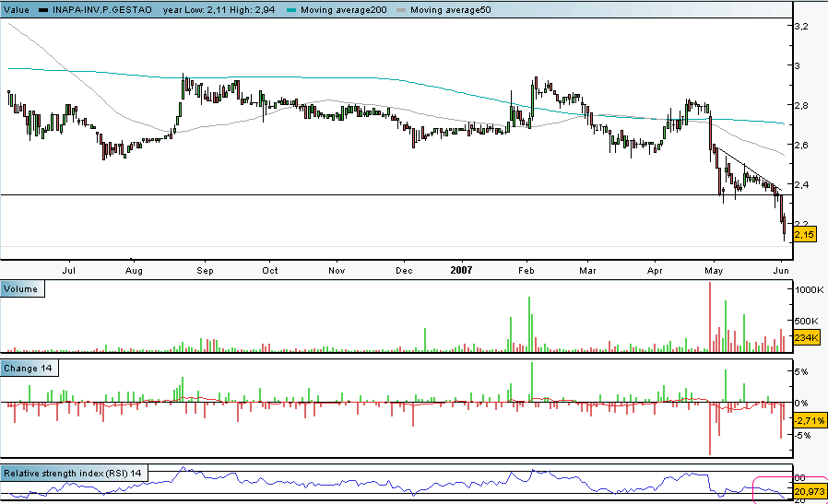
Task: Click the Volume panel label
Action: (21, 288)
